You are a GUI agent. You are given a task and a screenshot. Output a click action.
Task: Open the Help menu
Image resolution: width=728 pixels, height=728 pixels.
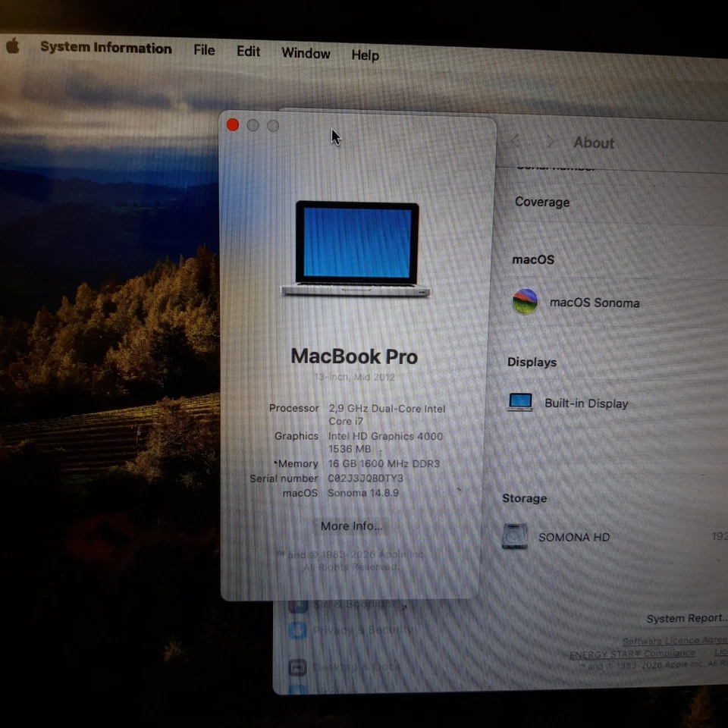click(366, 55)
